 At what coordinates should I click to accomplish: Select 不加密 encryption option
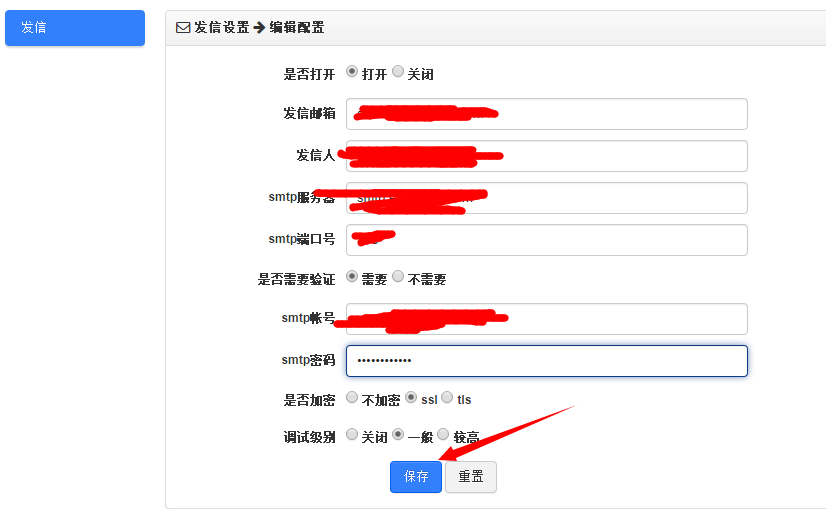click(352, 398)
